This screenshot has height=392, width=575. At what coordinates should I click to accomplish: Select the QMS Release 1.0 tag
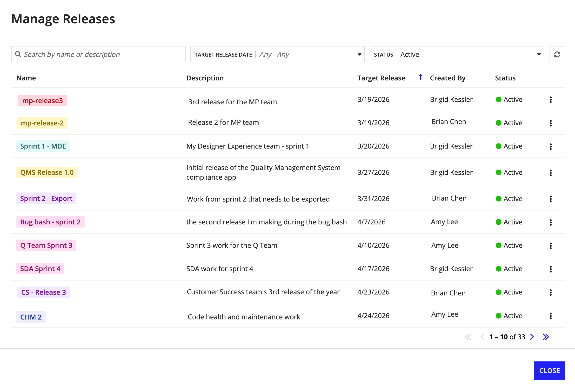tap(47, 172)
